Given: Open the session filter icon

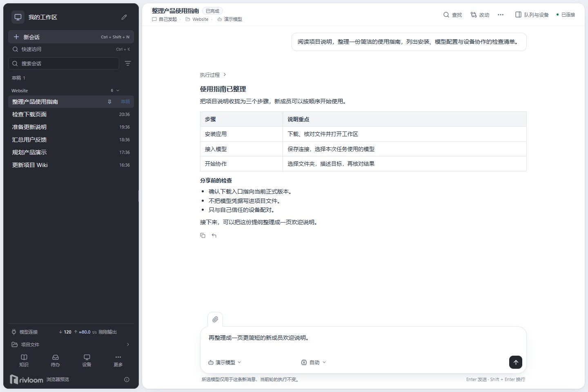Looking at the screenshot, I should tap(128, 63).
